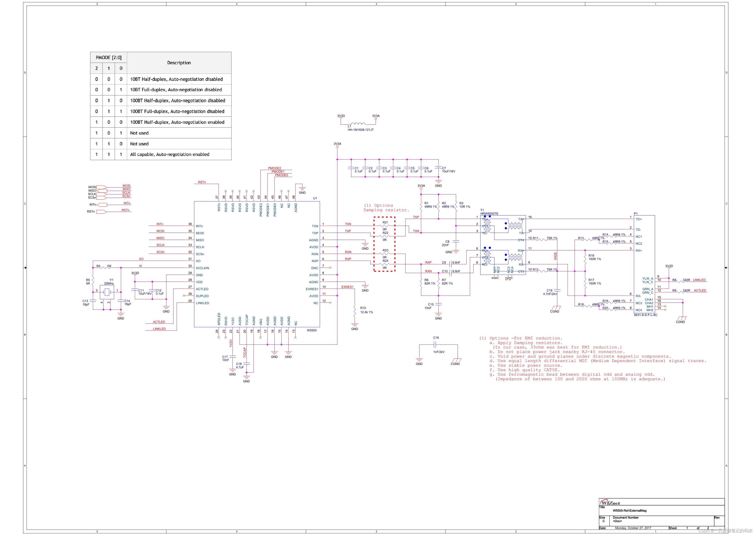The height and width of the screenshot is (535, 756).
Task: Click the 'Monday, October 27, 2017' date
Action: (633, 528)
